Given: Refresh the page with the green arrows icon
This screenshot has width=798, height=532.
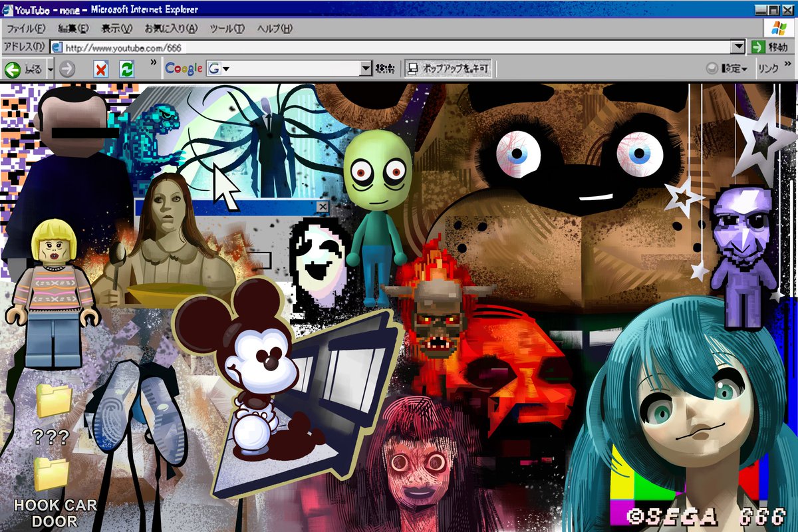Looking at the screenshot, I should (x=126, y=68).
